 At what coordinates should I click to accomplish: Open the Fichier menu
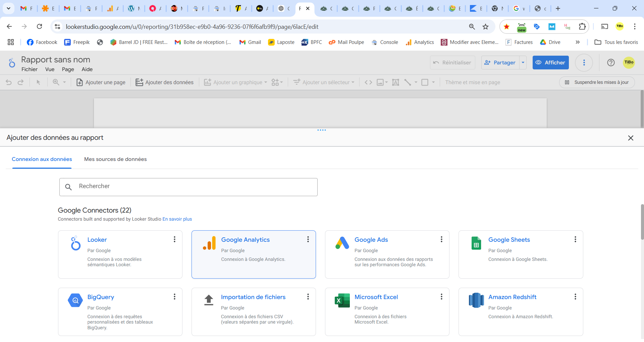click(30, 69)
